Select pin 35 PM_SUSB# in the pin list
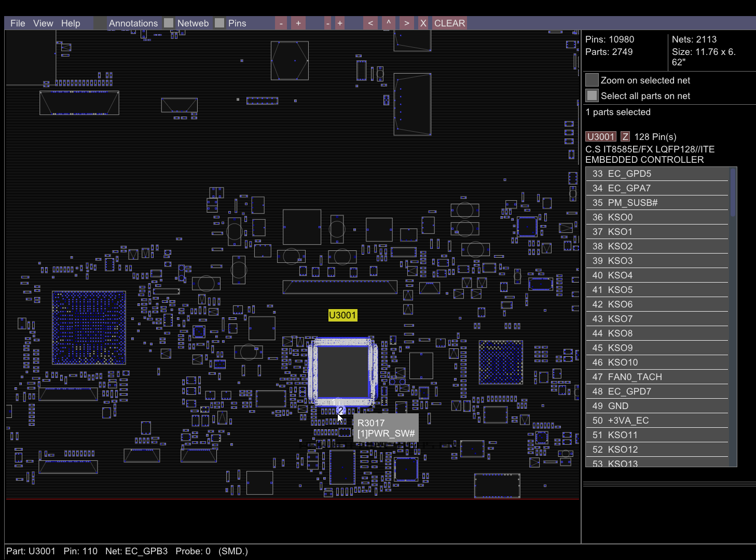 [x=657, y=203]
